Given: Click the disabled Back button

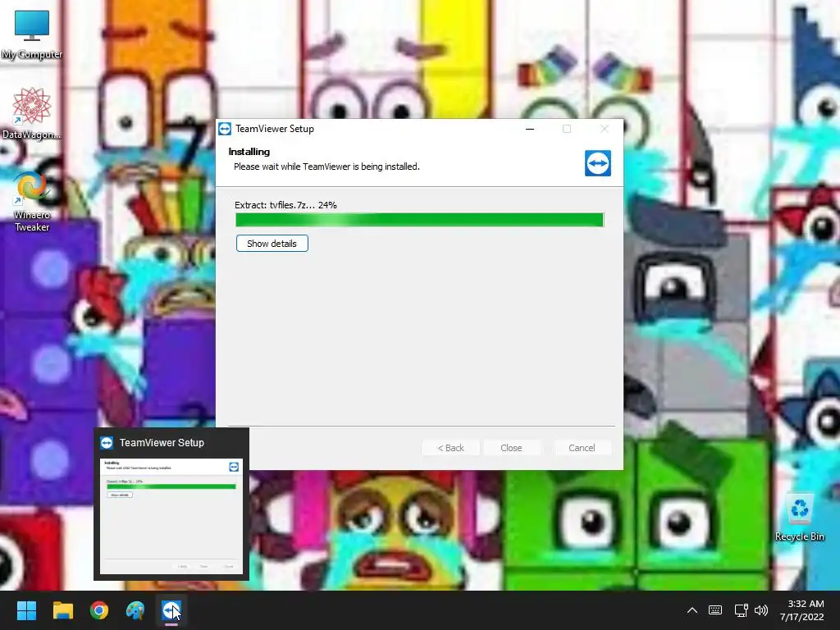Looking at the screenshot, I should click(x=450, y=448).
